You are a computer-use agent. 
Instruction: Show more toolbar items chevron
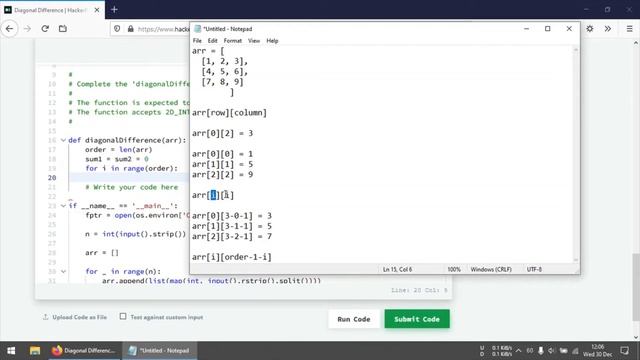[608, 29]
